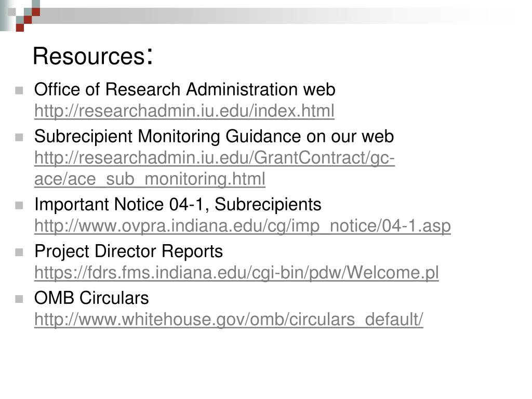This screenshot has width=532, height=399.
Task: Click the Office of Research Administration web text
Action: coord(184,89)
